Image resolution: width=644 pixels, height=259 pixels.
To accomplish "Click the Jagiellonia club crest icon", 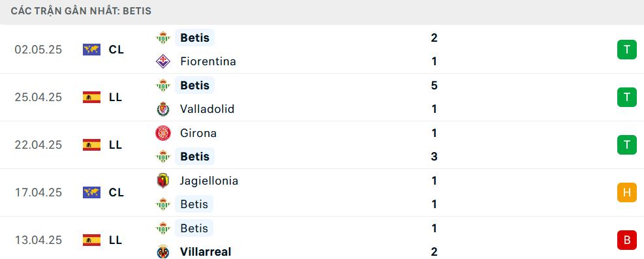I will pyautogui.click(x=163, y=181).
